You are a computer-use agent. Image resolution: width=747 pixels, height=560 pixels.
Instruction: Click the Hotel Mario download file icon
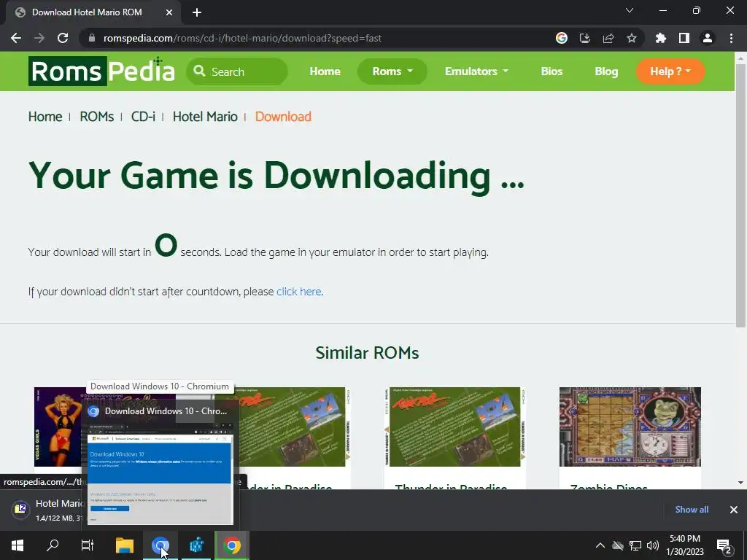20,510
